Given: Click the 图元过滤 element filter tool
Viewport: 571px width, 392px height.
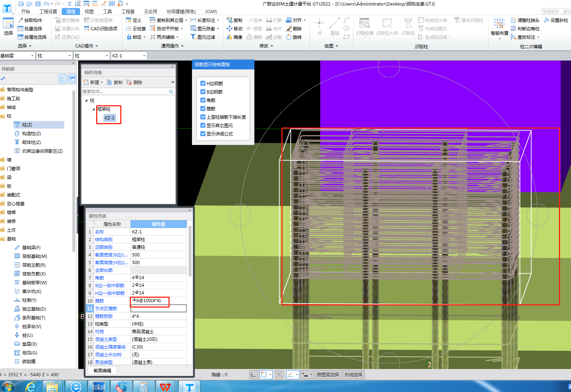Looking at the screenshot, I should point(203,37).
